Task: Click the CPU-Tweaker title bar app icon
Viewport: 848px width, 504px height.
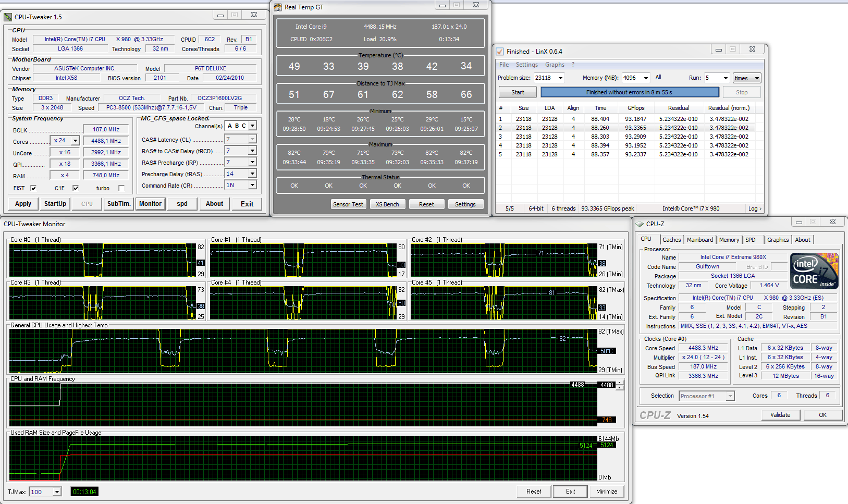Action: (x=8, y=17)
